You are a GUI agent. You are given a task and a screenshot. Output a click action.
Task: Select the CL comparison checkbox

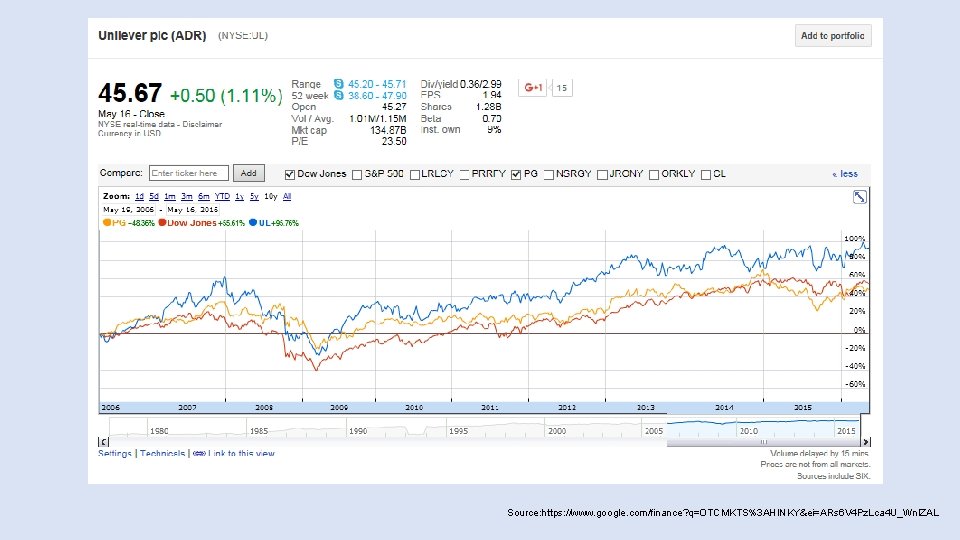706,174
